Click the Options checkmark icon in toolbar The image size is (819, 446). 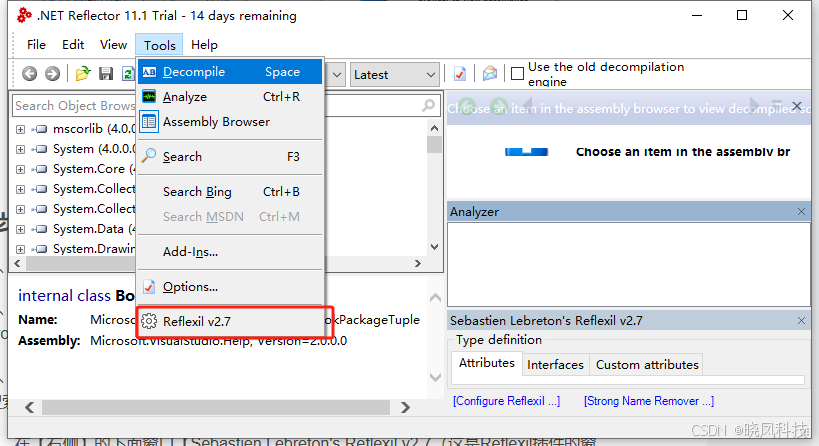point(460,74)
